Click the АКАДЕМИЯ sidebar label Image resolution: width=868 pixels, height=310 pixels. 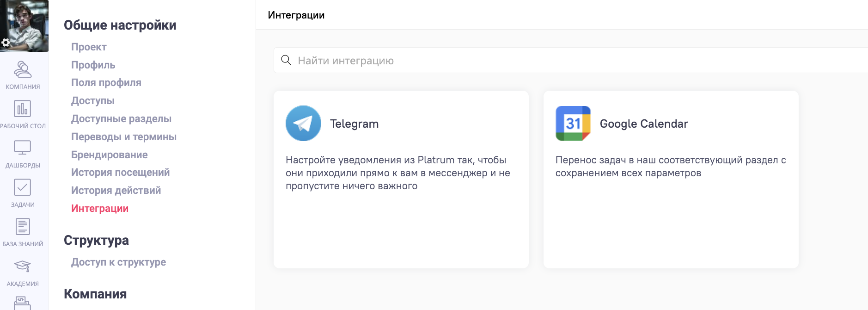tap(23, 284)
